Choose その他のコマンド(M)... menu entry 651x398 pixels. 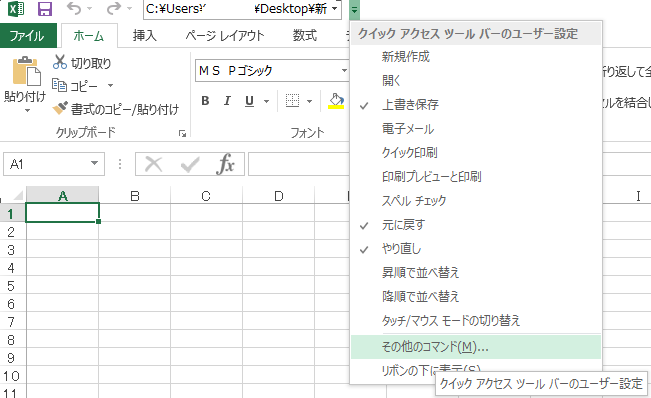coord(476,347)
